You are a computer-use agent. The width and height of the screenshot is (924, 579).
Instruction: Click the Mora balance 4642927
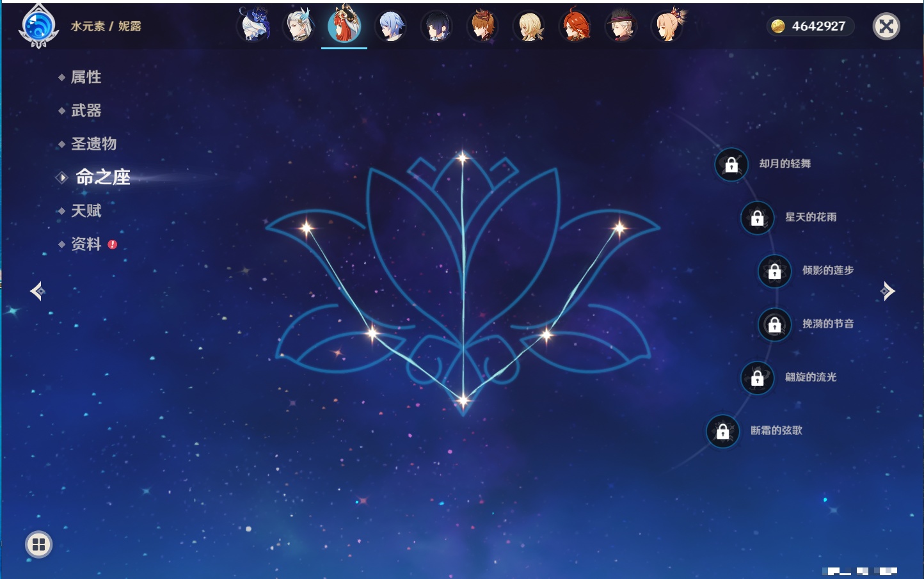coord(818,26)
